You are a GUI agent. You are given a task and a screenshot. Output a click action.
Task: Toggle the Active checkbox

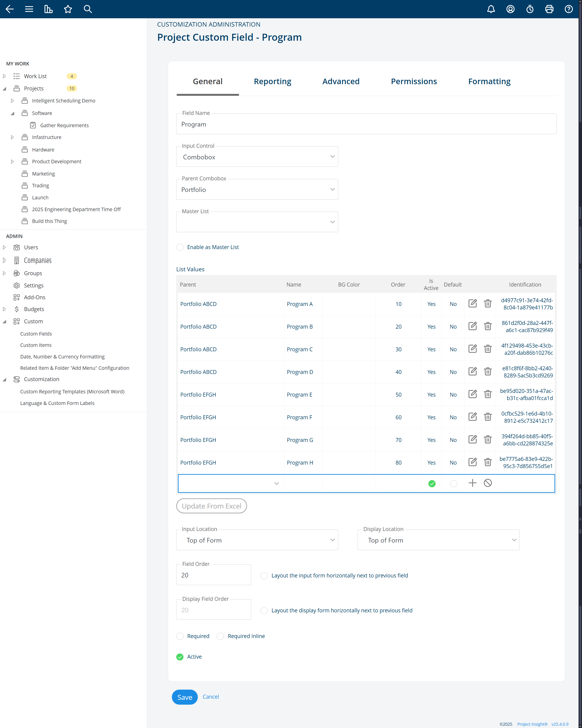[x=180, y=657]
